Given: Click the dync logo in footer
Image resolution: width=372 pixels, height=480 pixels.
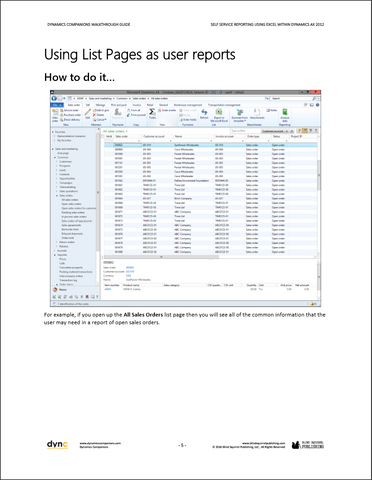Looking at the screenshot, I should point(57,444).
